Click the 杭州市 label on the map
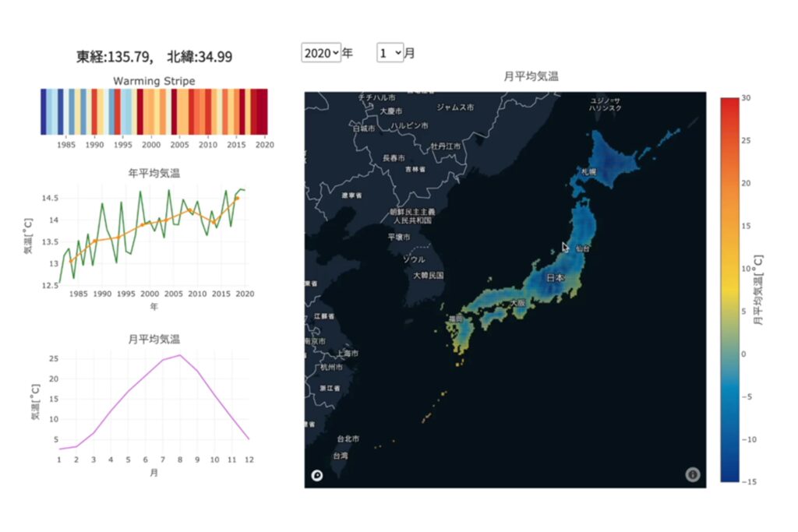Screen dimensions: 798x532 pos(331,367)
